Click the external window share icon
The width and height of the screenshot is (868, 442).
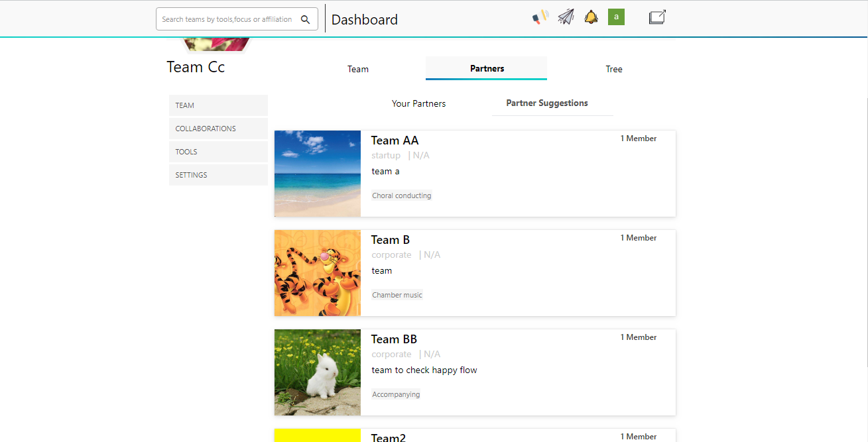(657, 17)
